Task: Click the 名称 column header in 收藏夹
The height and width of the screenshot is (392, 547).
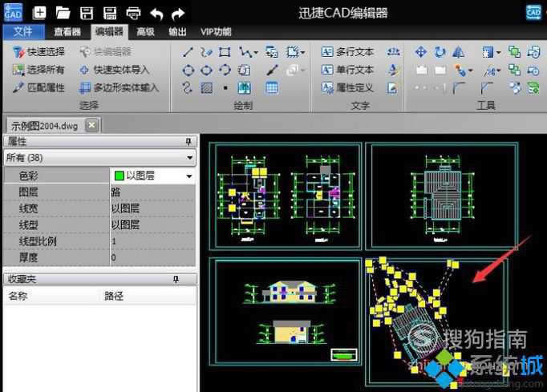Action: [x=18, y=297]
